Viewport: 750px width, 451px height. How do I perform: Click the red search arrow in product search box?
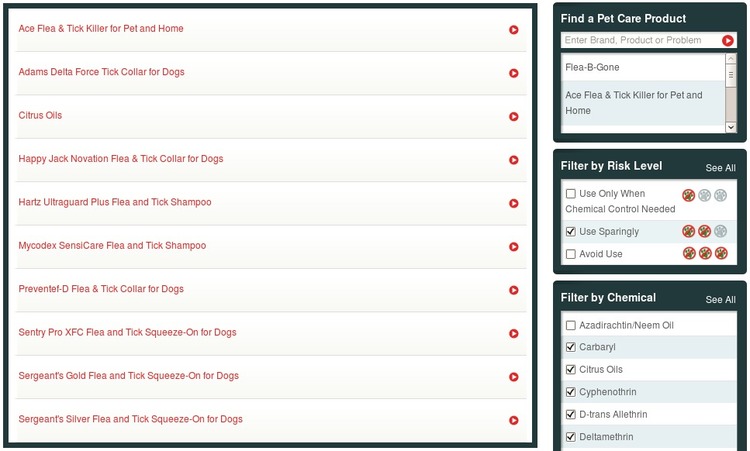pyautogui.click(x=728, y=41)
